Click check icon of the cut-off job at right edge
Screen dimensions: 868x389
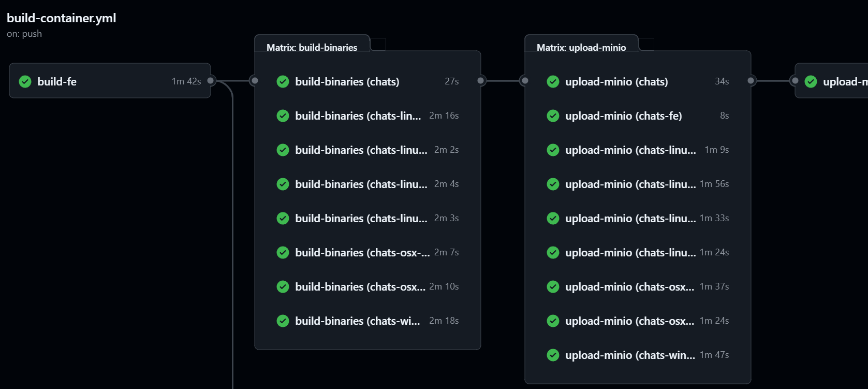811,81
